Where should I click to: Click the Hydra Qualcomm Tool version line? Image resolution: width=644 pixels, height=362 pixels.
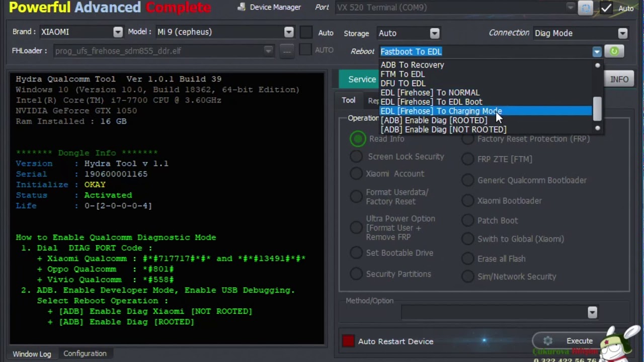118,79
